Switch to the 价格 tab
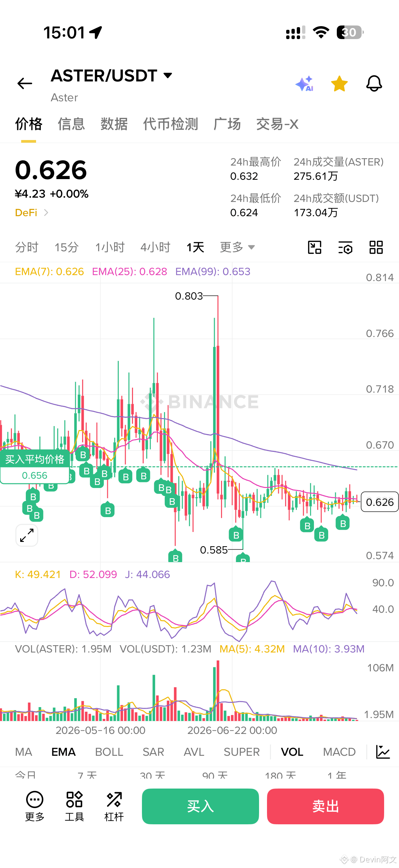The height and width of the screenshot is (868, 399). (29, 124)
